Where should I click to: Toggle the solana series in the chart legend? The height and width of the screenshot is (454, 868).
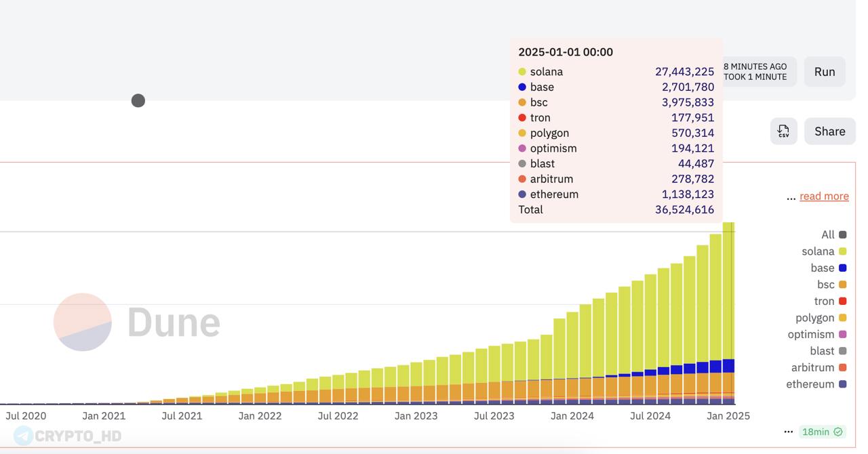click(x=824, y=251)
